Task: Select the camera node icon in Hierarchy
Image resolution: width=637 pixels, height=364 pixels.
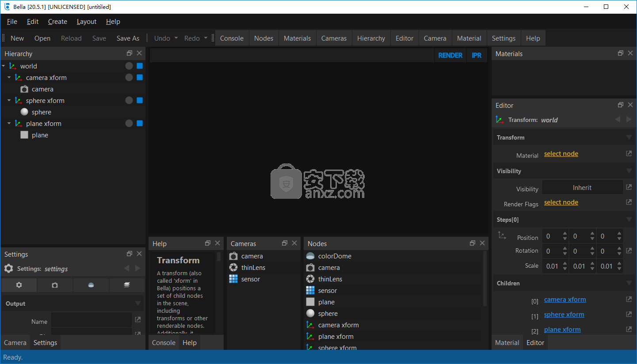Action: click(24, 89)
